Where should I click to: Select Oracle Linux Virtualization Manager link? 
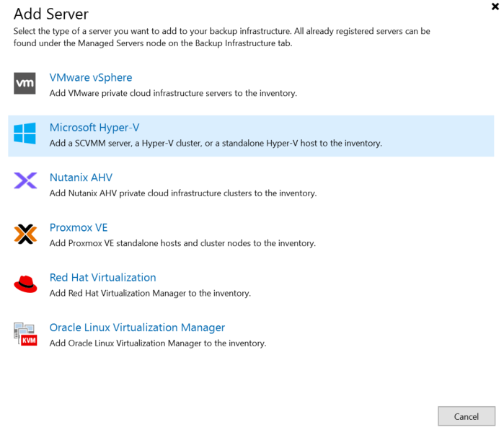(x=137, y=328)
